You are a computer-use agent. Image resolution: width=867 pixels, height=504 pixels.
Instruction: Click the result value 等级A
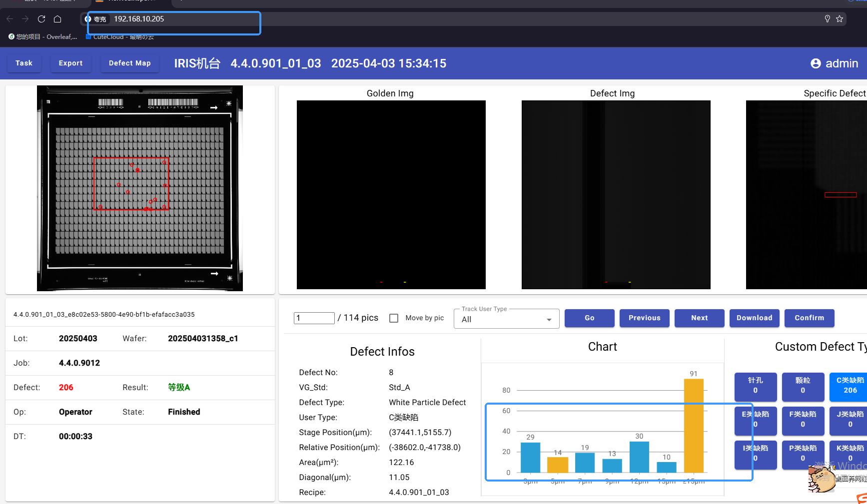tap(179, 388)
